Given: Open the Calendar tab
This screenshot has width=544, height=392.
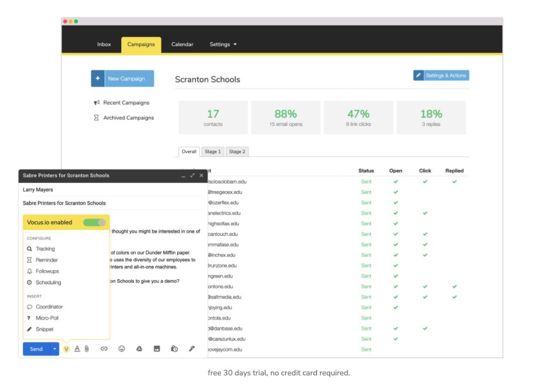Looking at the screenshot, I should 182,44.
